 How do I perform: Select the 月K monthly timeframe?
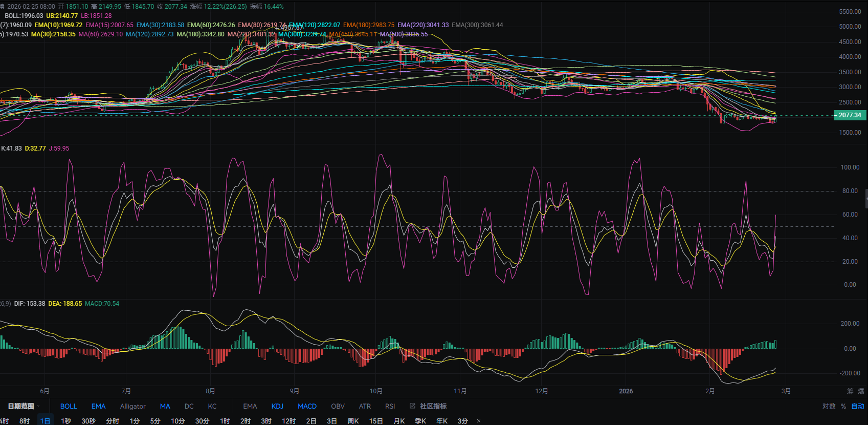click(399, 421)
